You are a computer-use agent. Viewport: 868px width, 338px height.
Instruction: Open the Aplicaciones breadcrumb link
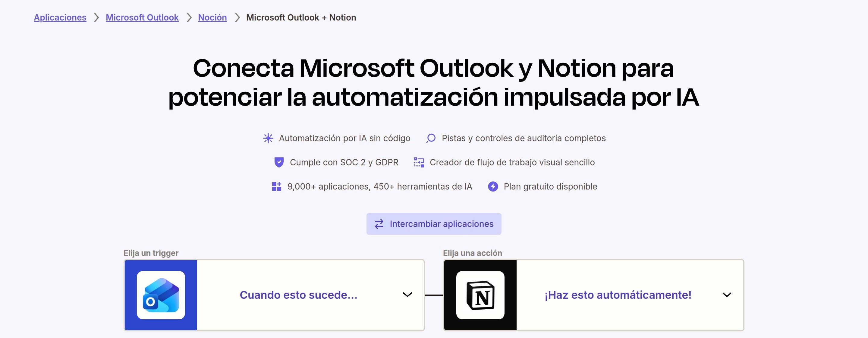click(x=60, y=18)
